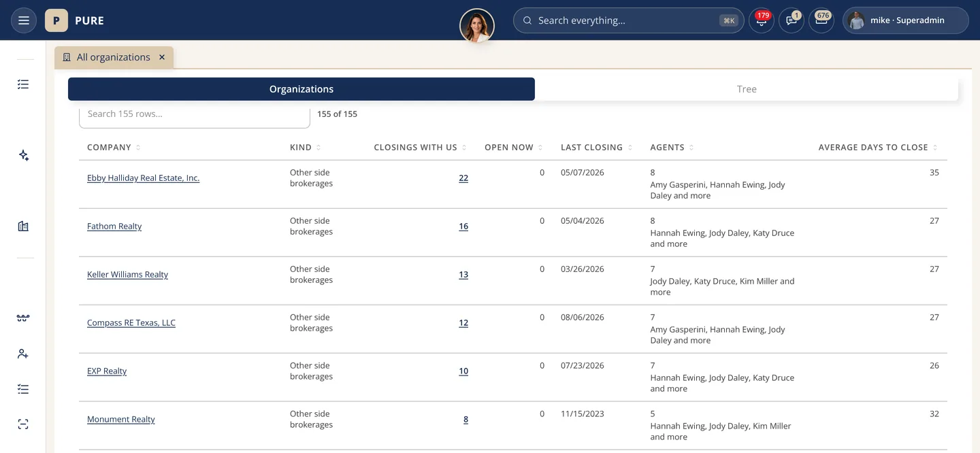Sort by the Open Now column
Screen dimensions: 980x453
click(514, 148)
